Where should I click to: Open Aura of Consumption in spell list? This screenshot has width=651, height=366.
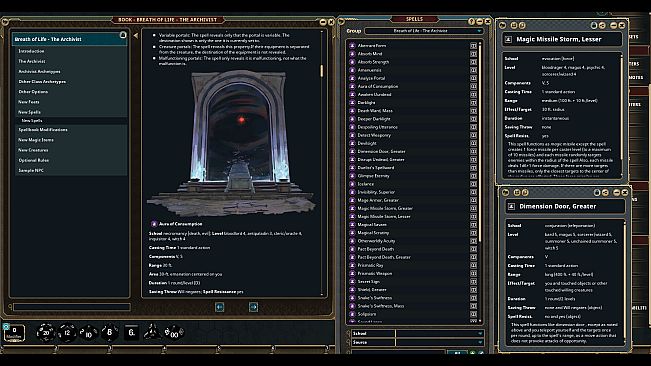(x=378, y=86)
